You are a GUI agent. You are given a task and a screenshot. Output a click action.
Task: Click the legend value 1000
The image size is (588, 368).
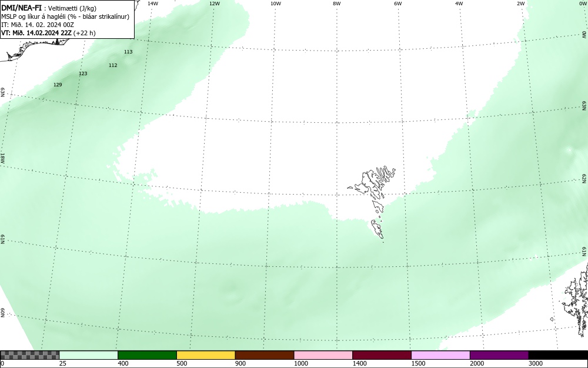pos(300,363)
